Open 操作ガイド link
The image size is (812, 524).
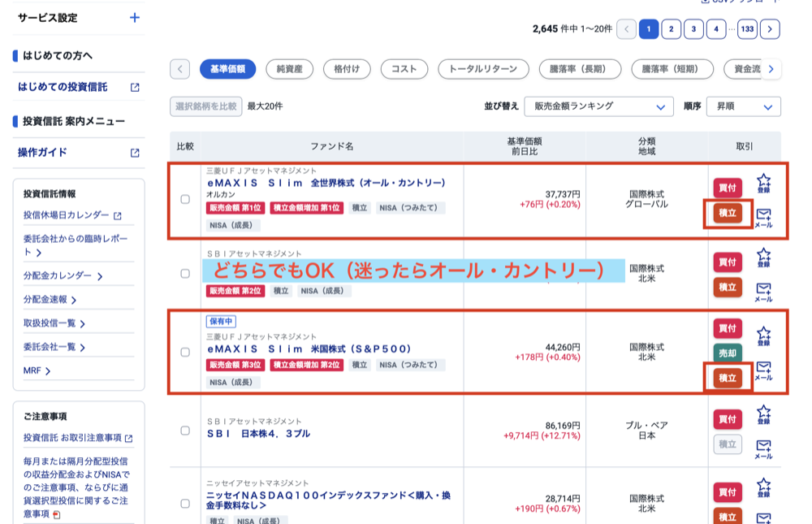coord(42,153)
